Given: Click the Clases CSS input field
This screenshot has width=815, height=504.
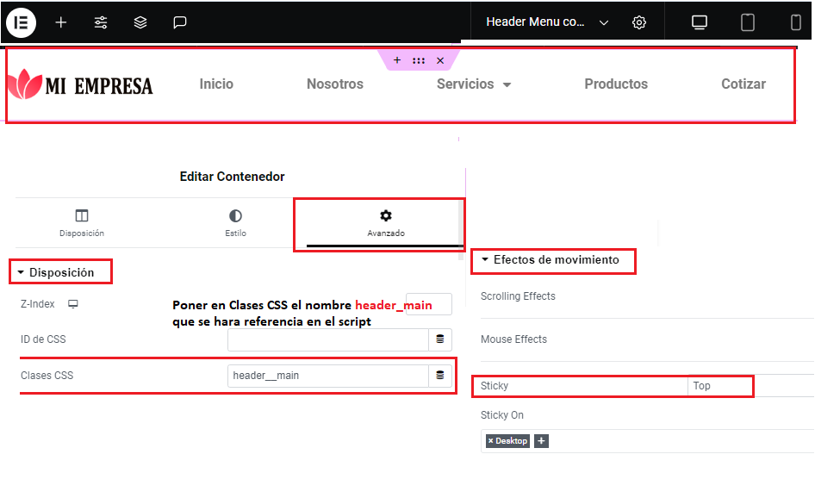Looking at the screenshot, I should click(x=328, y=375).
